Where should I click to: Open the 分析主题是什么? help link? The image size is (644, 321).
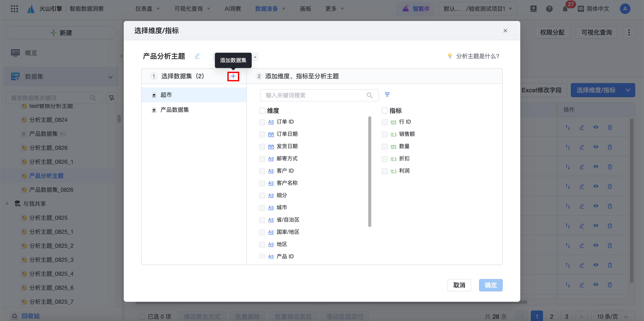477,56
